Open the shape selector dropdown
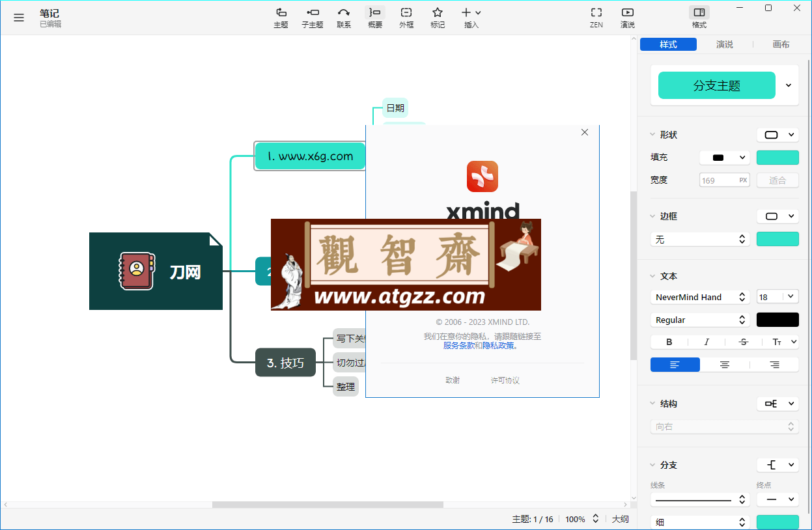Viewport: 812px width, 530px height. click(x=777, y=135)
